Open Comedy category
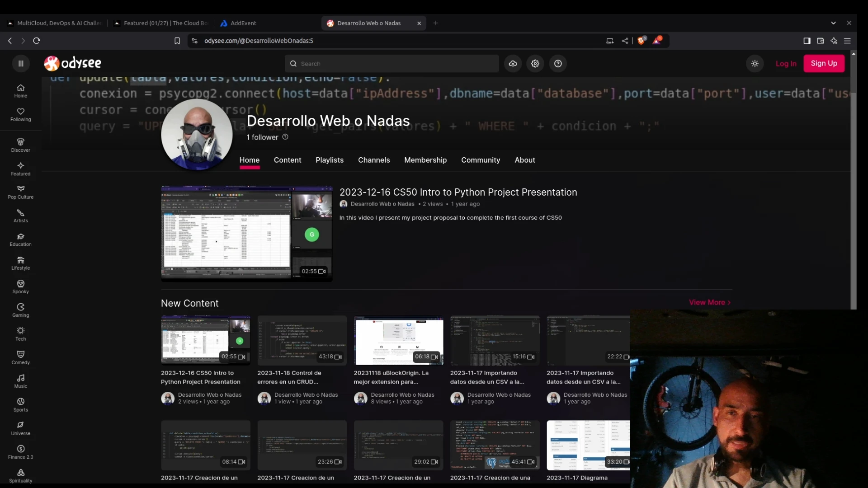 pyautogui.click(x=21, y=358)
